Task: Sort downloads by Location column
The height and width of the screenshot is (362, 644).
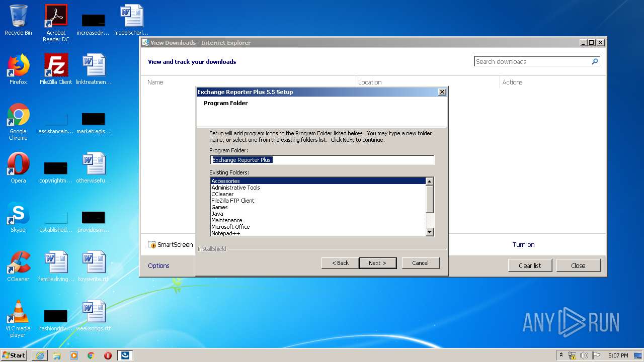Action: (x=428, y=82)
